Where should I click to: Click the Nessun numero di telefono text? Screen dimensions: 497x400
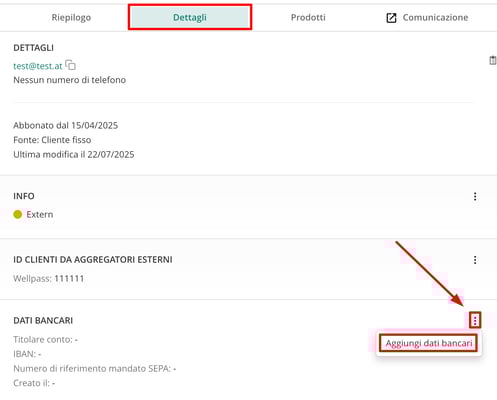pos(70,80)
